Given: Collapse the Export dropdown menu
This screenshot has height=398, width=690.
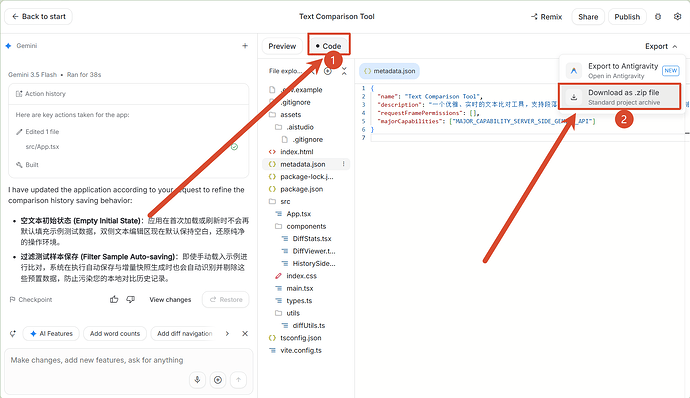Looking at the screenshot, I should point(661,46).
